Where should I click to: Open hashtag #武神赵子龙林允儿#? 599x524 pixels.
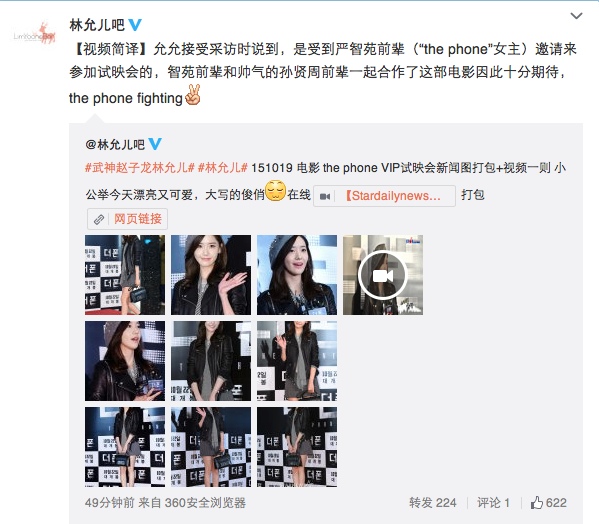(140, 168)
